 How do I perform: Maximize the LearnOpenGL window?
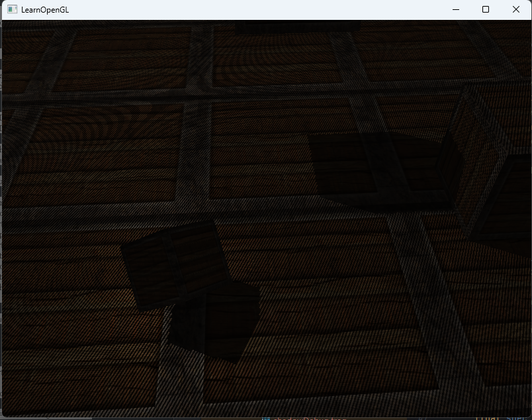pyautogui.click(x=486, y=10)
